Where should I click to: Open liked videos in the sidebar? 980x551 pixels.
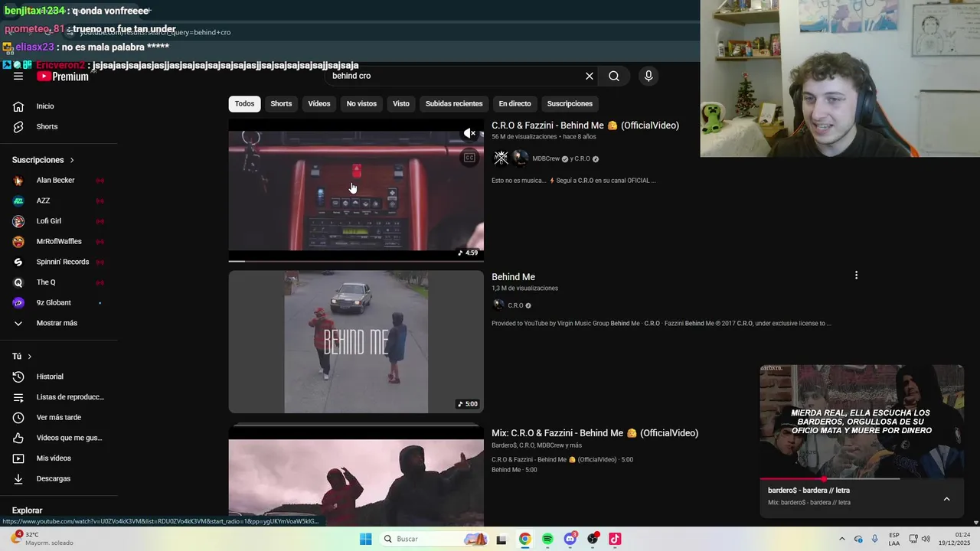pos(59,438)
